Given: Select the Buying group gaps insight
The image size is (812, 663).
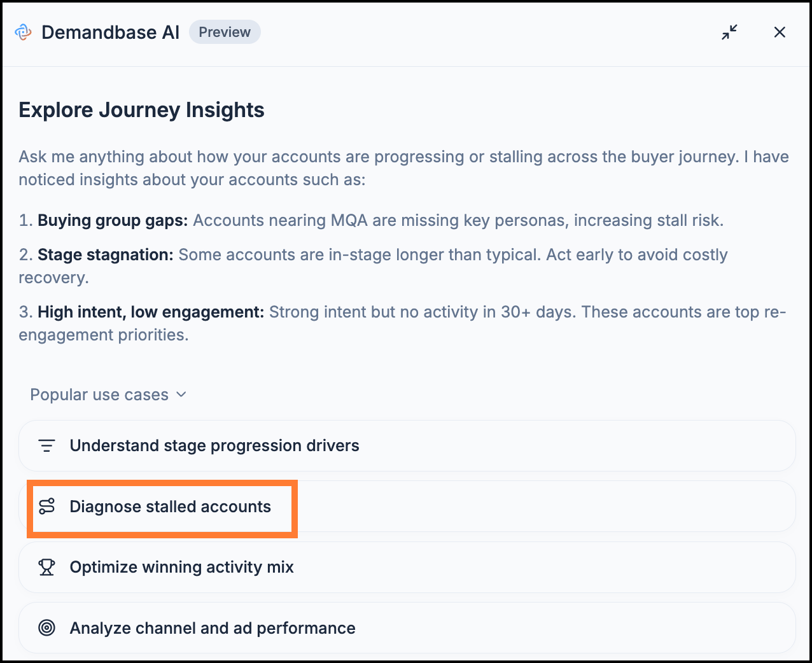Looking at the screenshot, I should coord(371,221).
